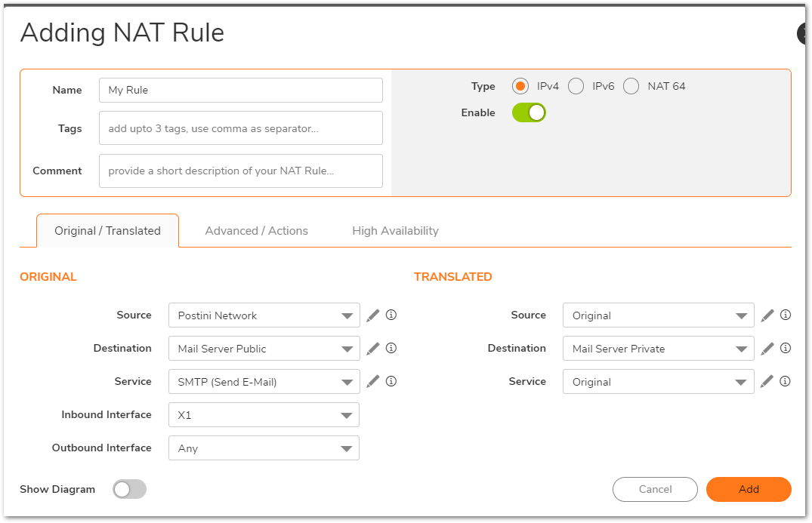Click the Cancel button
This screenshot has height=523, width=812.
[655, 489]
